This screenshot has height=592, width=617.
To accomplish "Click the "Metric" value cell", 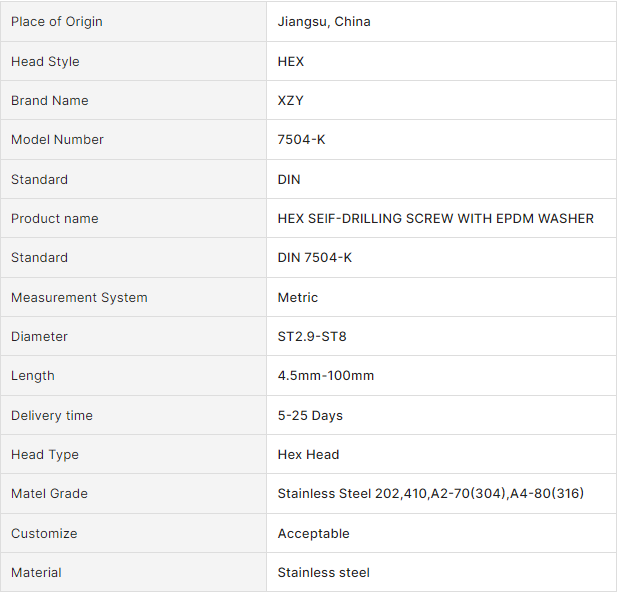I will click(298, 298).
